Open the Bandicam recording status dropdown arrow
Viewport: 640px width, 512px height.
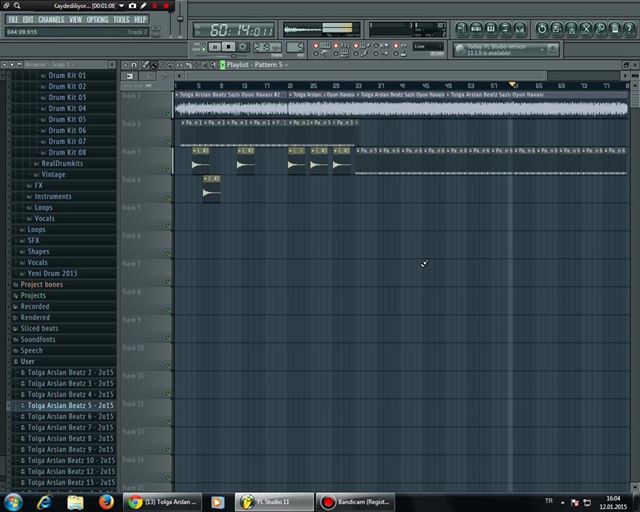(x=121, y=6)
